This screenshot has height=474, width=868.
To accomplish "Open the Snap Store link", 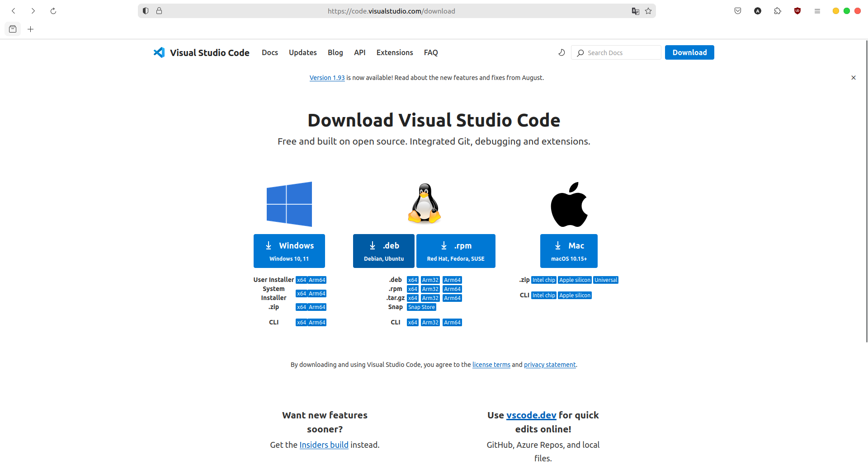I will click(x=421, y=307).
